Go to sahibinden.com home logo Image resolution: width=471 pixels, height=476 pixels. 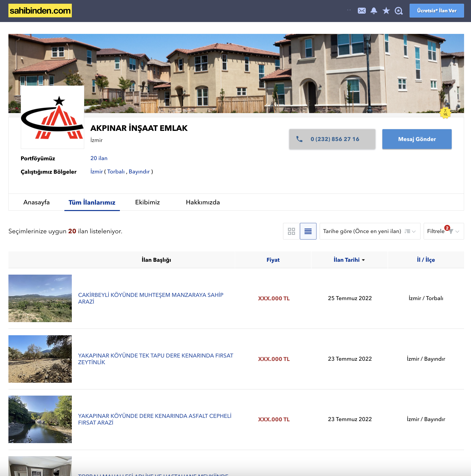tap(40, 10)
